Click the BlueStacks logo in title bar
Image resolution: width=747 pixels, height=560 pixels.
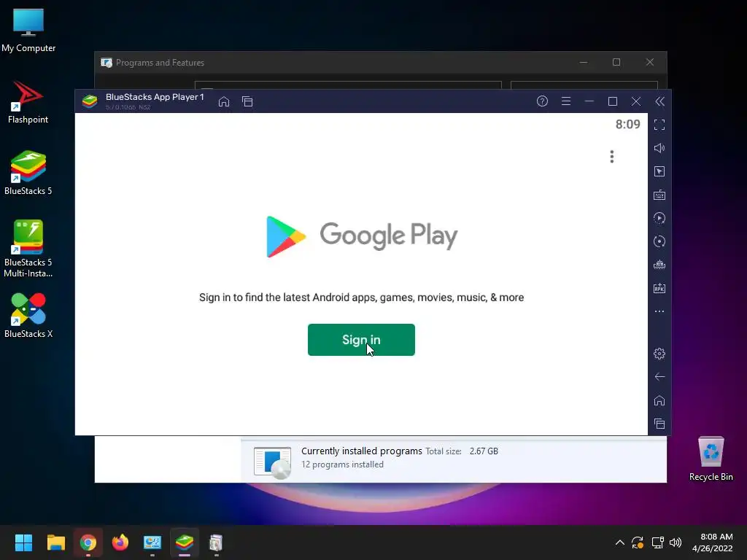(90, 101)
